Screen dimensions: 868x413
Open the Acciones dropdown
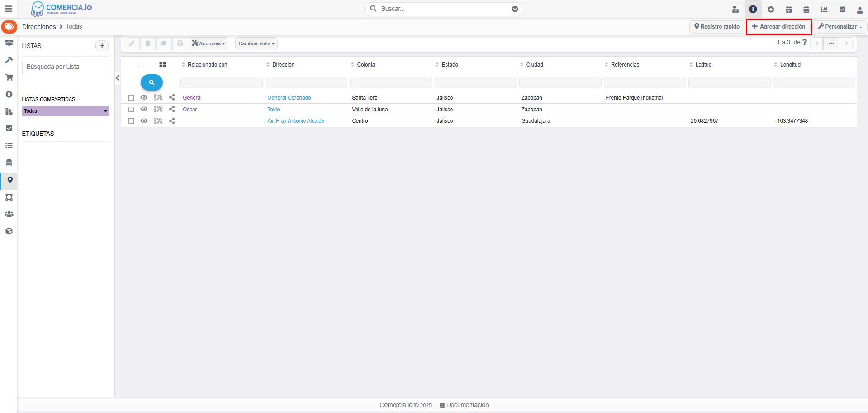point(209,43)
